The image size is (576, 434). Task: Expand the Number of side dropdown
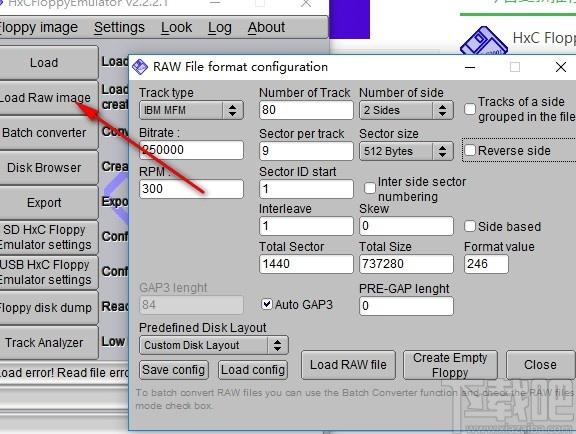(x=406, y=110)
